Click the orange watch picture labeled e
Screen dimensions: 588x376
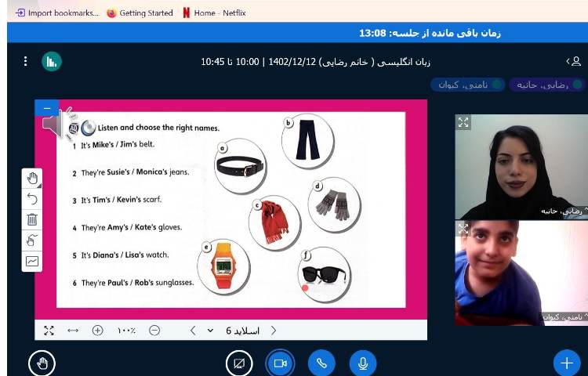224,266
